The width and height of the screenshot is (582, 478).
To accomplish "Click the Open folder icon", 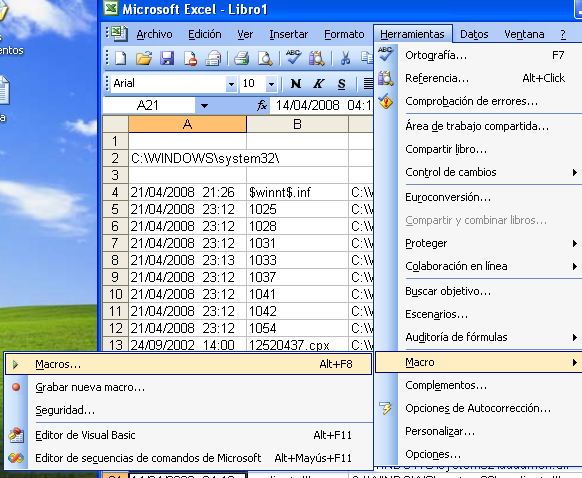I will point(144,58).
